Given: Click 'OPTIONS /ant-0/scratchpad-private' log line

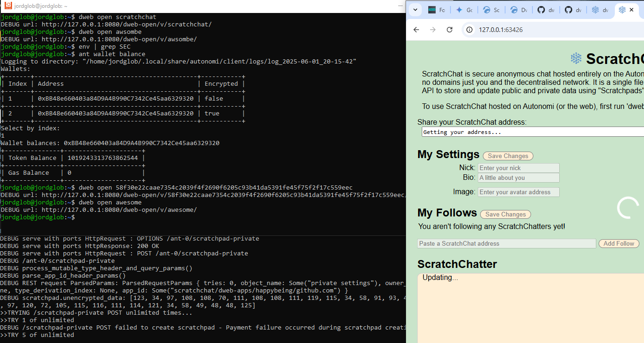Looking at the screenshot, I should tap(130, 239).
